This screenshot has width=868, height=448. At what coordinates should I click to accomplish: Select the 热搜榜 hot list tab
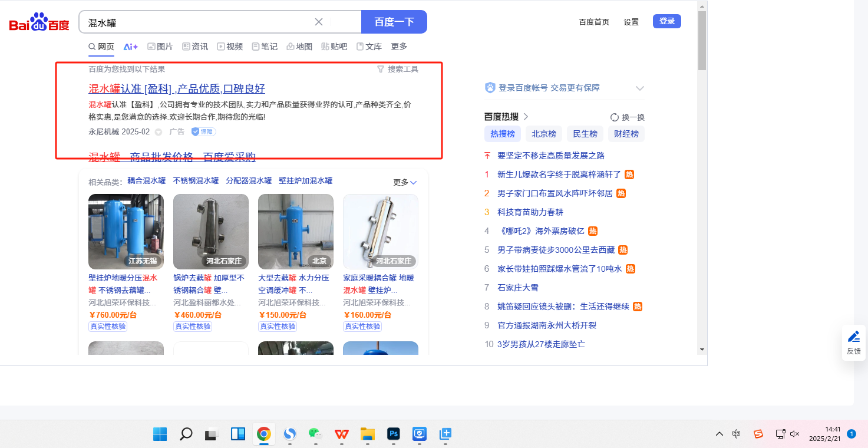tap(503, 134)
